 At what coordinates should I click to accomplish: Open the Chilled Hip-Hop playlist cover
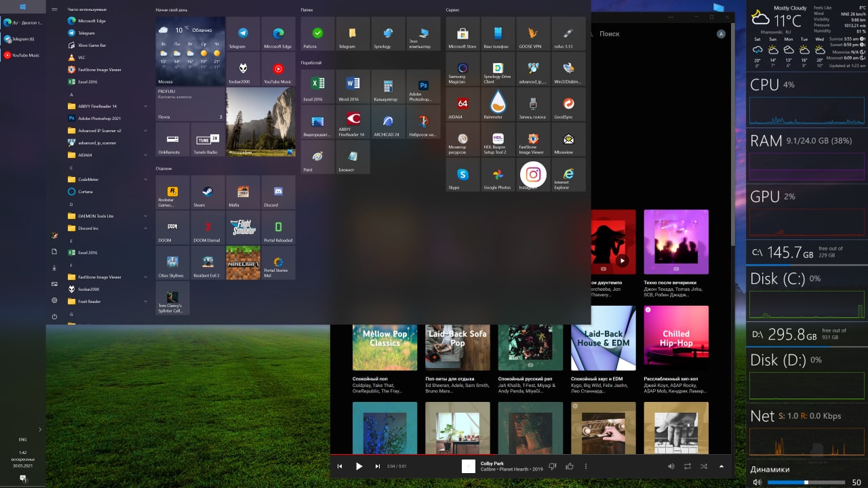(676, 338)
